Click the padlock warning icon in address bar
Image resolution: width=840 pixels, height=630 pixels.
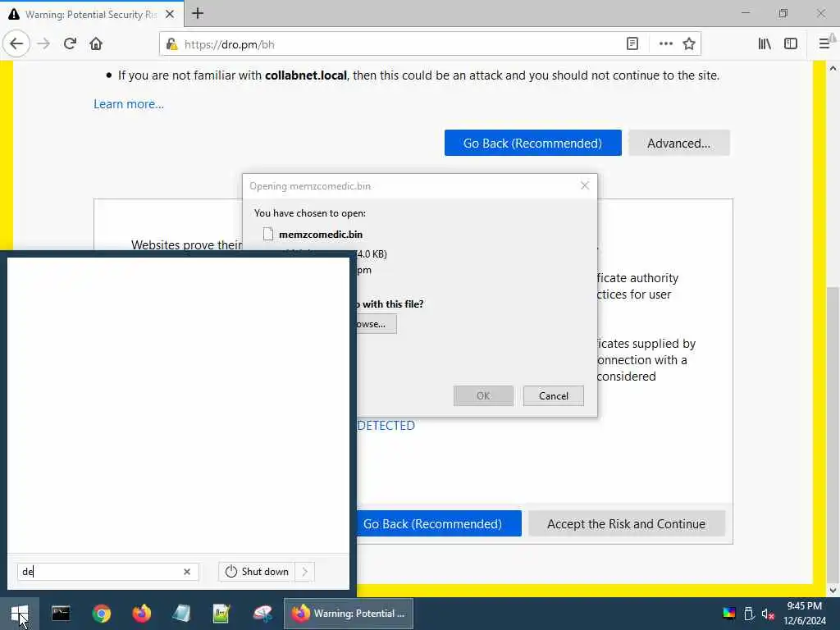171,44
